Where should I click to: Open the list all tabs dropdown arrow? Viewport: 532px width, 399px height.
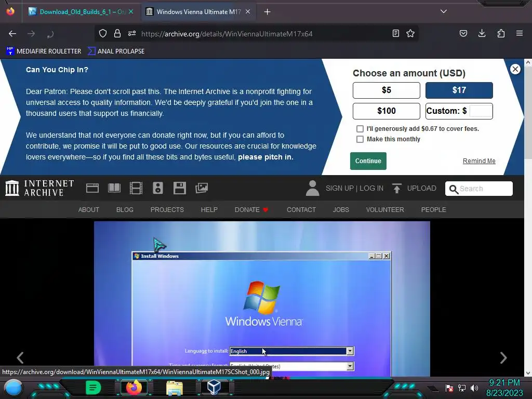[444, 11]
